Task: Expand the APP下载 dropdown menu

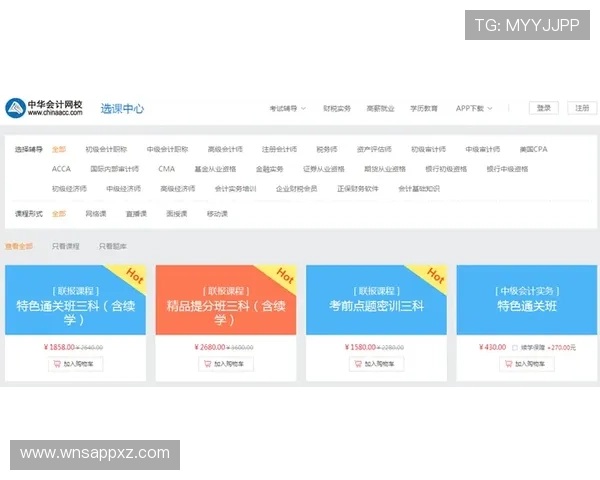Action: point(474,109)
